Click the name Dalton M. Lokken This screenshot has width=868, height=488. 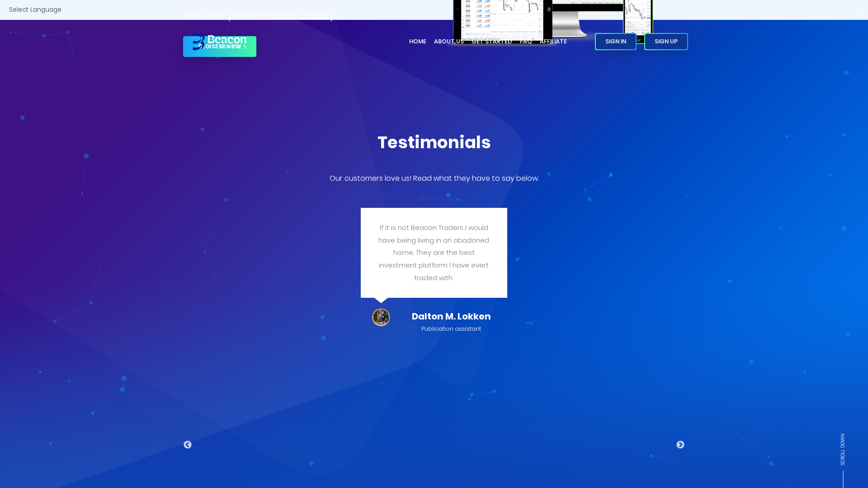(451, 316)
